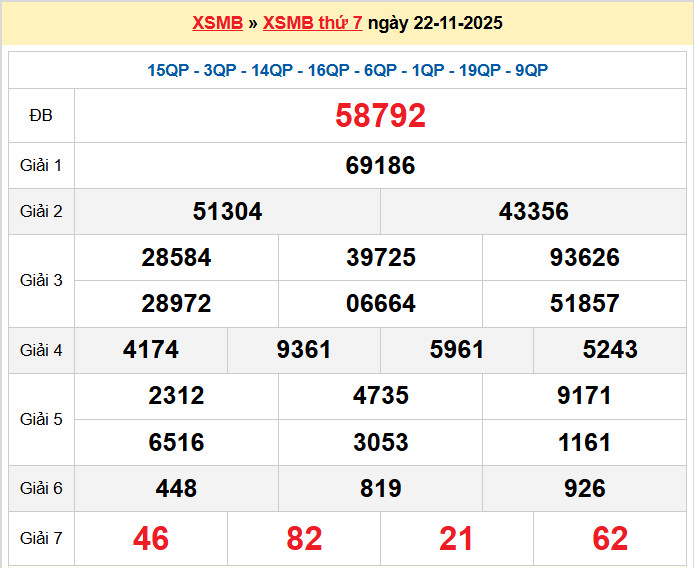Image resolution: width=694 pixels, height=568 pixels.
Task: Click the red Giải 7 number 62
Action: 610,538
